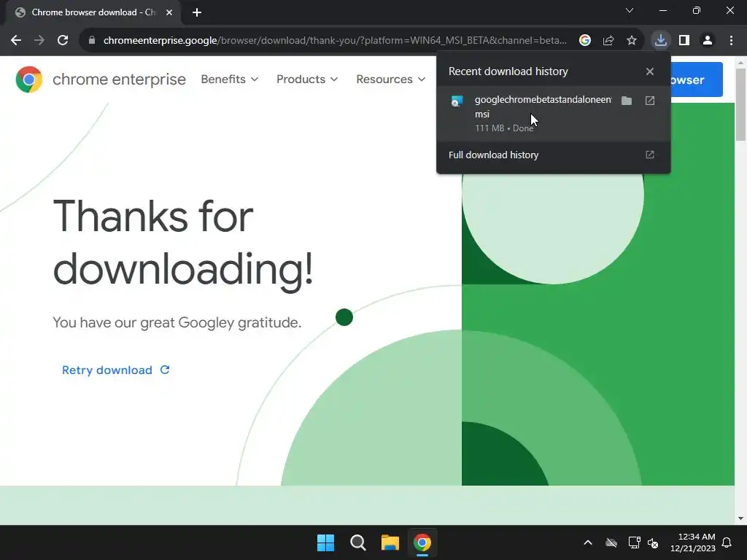Click the Google icon in address bar

point(584,41)
